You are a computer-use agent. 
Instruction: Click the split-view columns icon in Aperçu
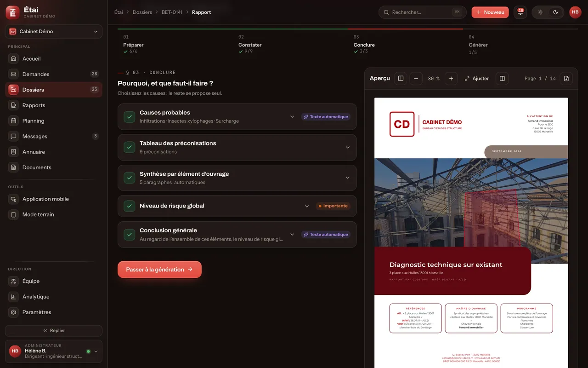point(502,79)
